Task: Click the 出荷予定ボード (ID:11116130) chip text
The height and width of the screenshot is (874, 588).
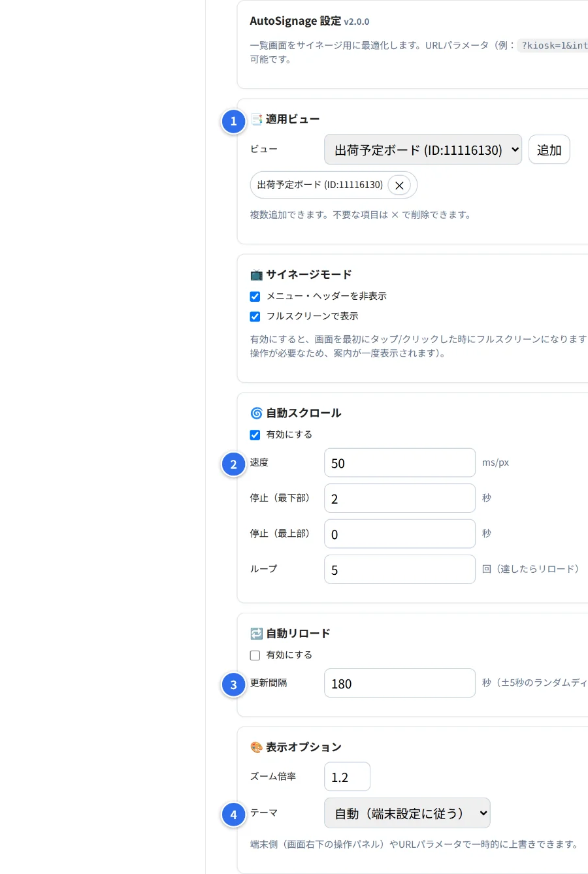Action: coord(320,185)
